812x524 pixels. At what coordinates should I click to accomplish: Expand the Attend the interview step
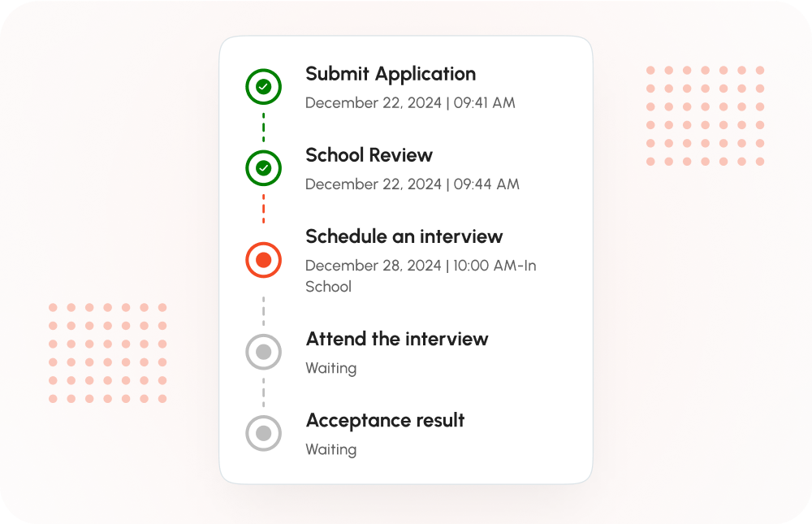(x=396, y=339)
